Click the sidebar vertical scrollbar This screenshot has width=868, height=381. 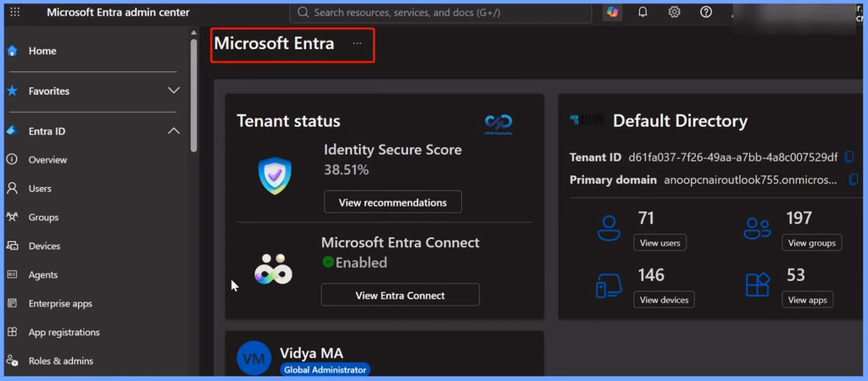(193, 95)
